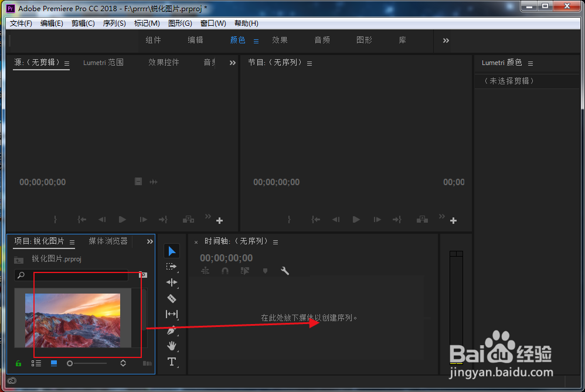The height and width of the screenshot is (392, 585).
Task: Select the Ripple Edit tool
Action: pyautogui.click(x=172, y=282)
